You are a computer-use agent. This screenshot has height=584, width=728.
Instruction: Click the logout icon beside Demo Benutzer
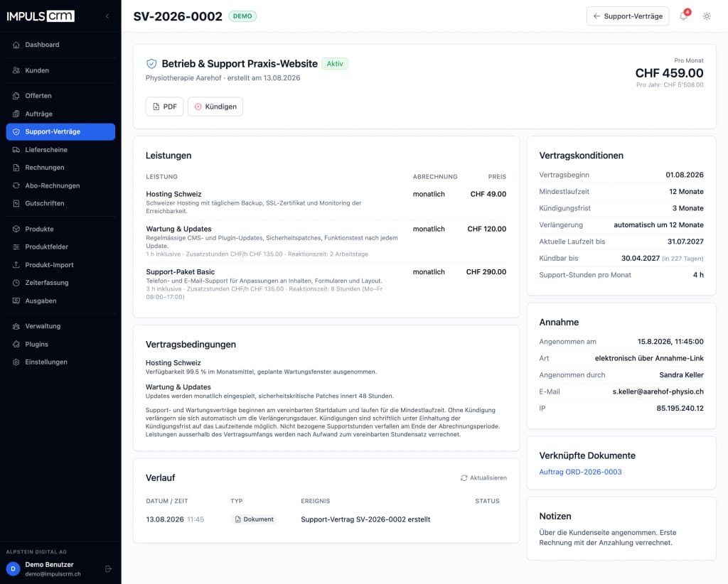coord(108,568)
